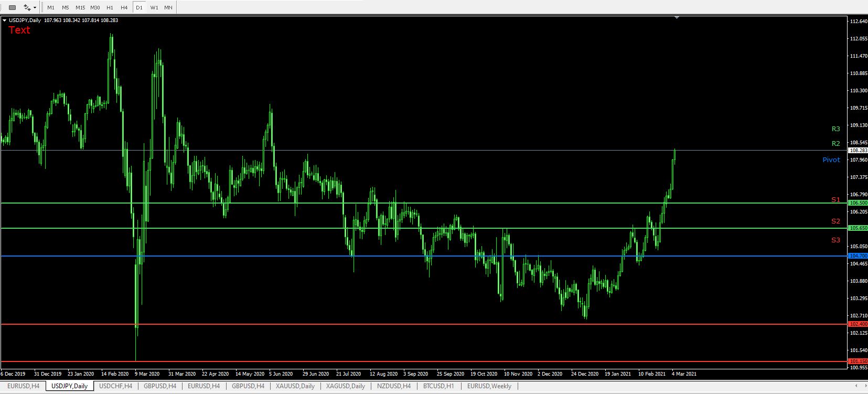Viewport: 868px width, 394px height.
Task: Open the EURUSD,Weekly chart tab
Action: pos(489,386)
